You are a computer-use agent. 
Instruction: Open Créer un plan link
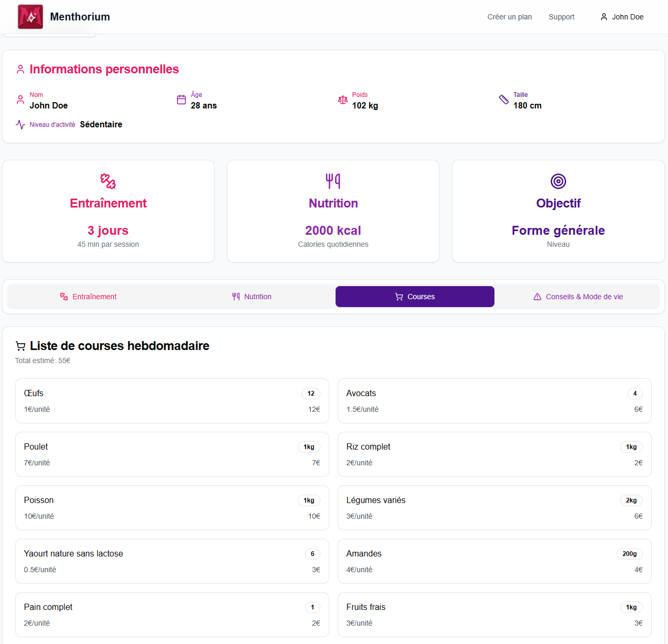(x=510, y=17)
